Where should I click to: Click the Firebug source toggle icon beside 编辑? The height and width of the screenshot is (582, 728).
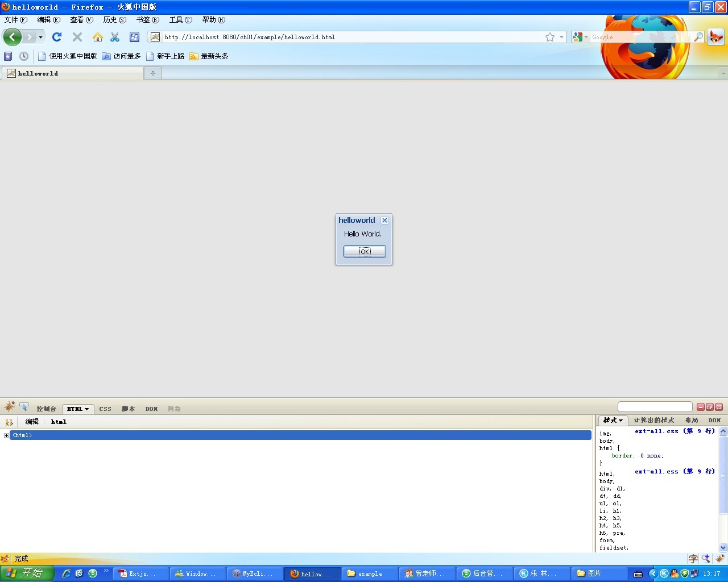[9, 422]
